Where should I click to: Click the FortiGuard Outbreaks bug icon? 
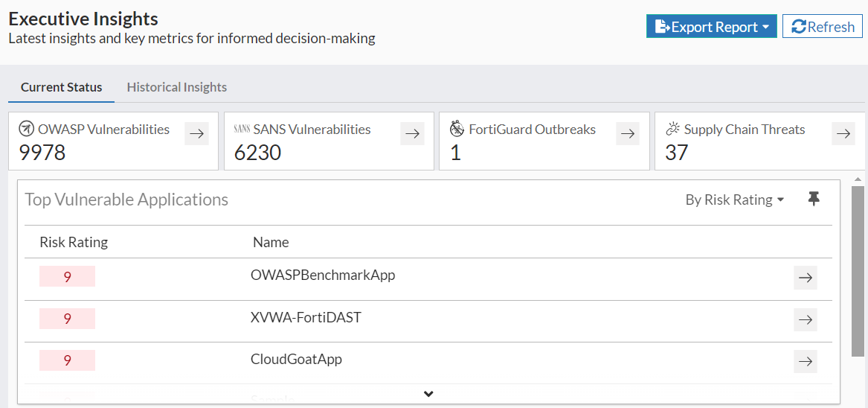457,130
